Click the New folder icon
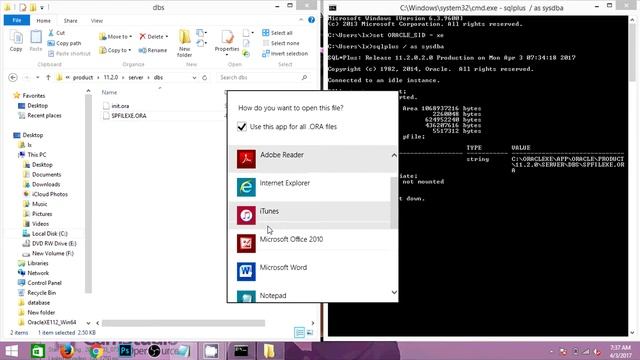The width and height of the screenshot is (640, 360). [184, 43]
